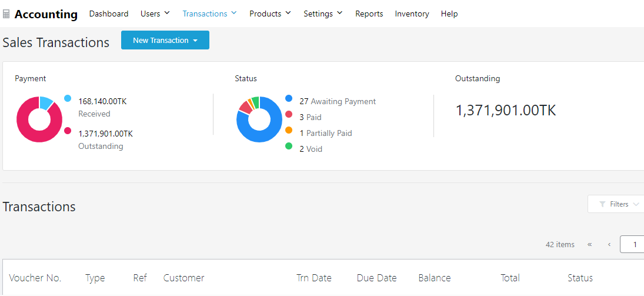Image resolution: width=644 pixels, height=296 pixels.
Task: Click the Payment donut chart
Action: 39,119
